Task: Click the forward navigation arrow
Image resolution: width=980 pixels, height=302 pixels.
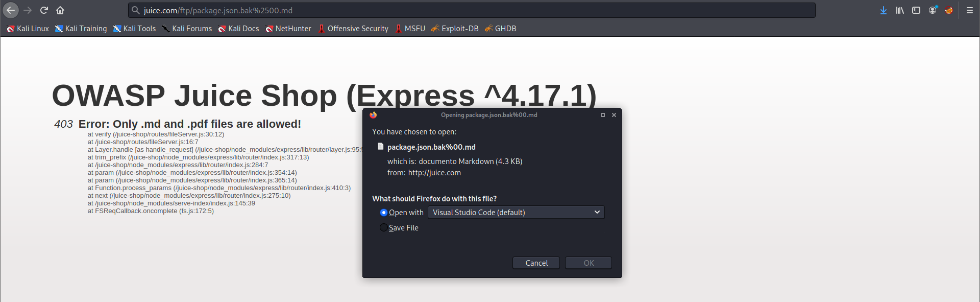Action: point(28,10)
